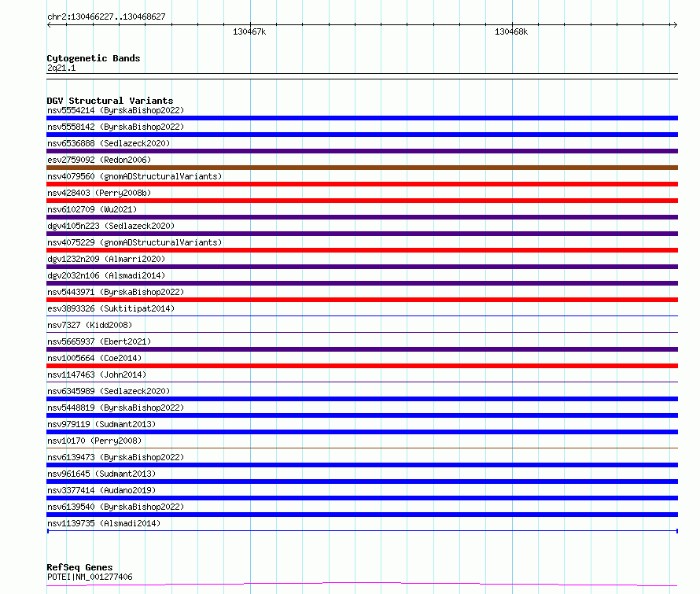Click nsv6139473 (ByrskaBishop2022) label

click(x=116, y=457)
